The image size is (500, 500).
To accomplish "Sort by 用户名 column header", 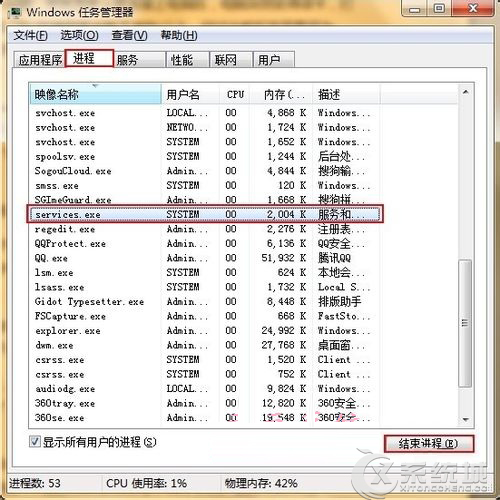I will [x=190, y=94].
